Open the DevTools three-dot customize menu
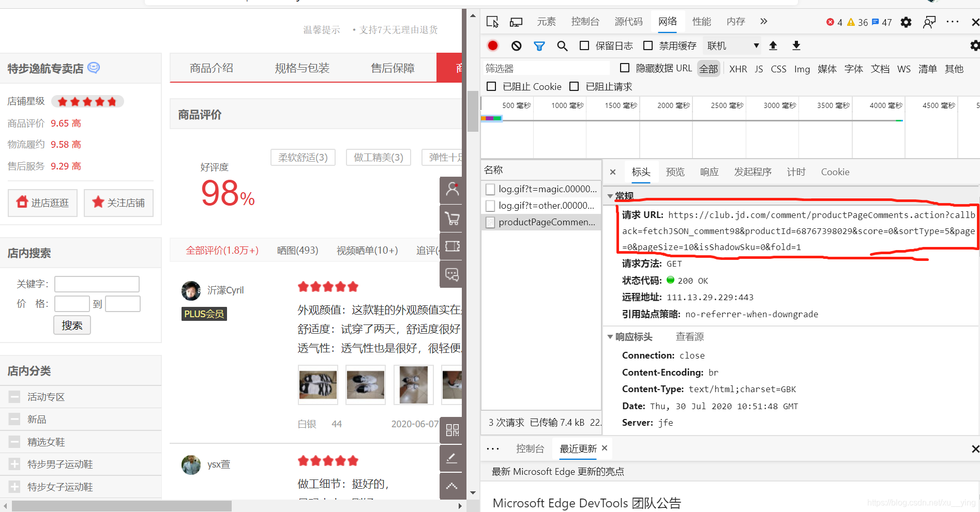Image resolution: width=980 pixels, height=512 pixels. pos(953,22)
